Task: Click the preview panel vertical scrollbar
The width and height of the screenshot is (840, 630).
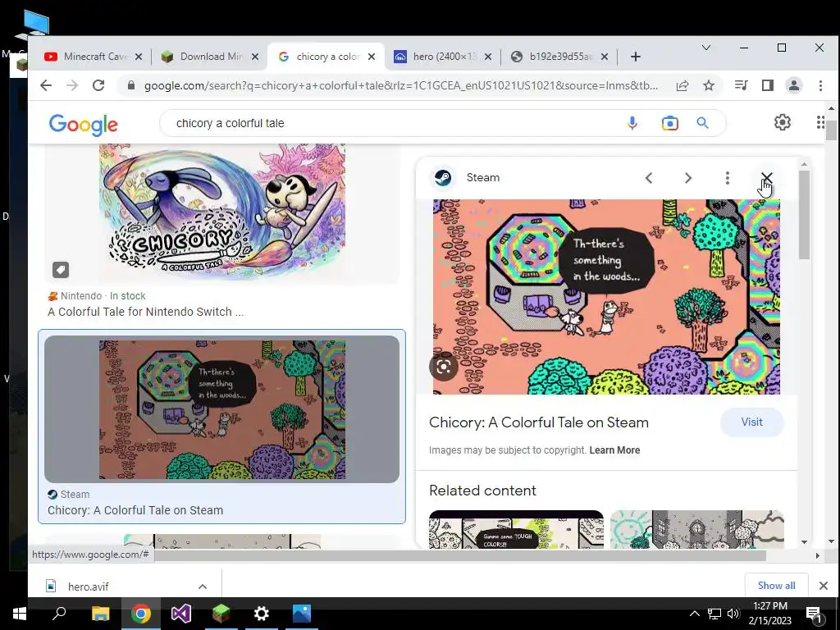Action: 804,214
